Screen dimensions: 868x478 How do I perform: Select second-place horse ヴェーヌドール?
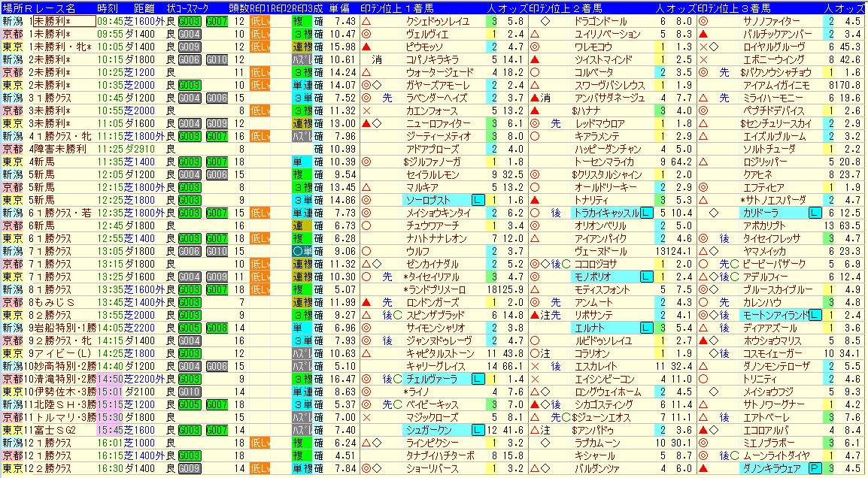pos(601,251)
